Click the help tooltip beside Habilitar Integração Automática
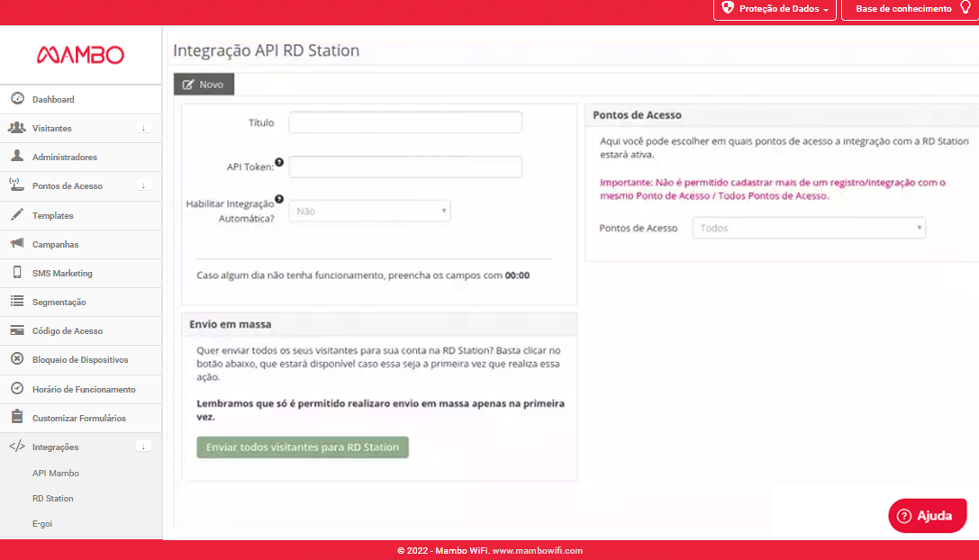The width and height of the screenshot is (979, 560). point(279,199)
